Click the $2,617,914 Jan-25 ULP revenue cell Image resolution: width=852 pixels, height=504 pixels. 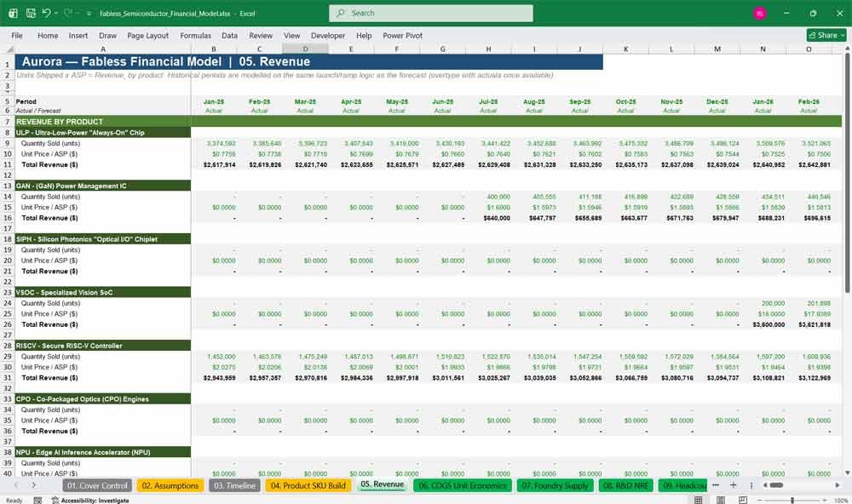(x=214, y=164)
